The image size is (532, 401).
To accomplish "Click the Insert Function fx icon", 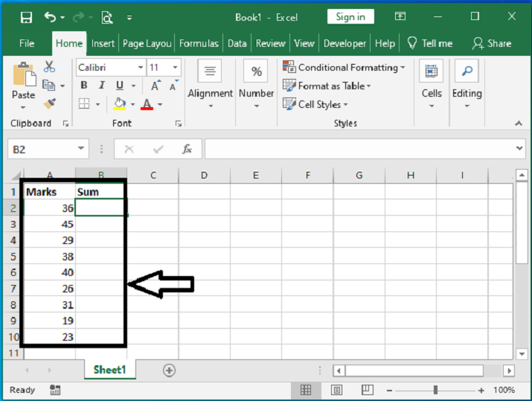I will click(x=187, y=149).
